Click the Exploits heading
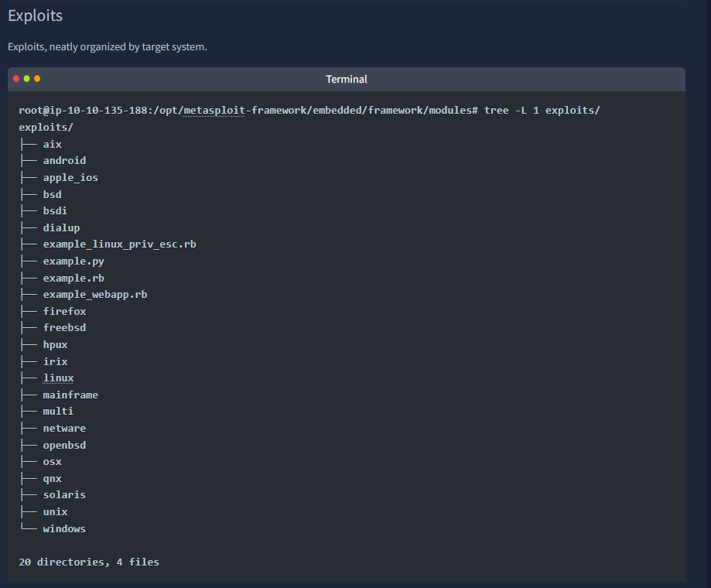The height and width of the screenshot is (588, 711). [x=36, y=15]
